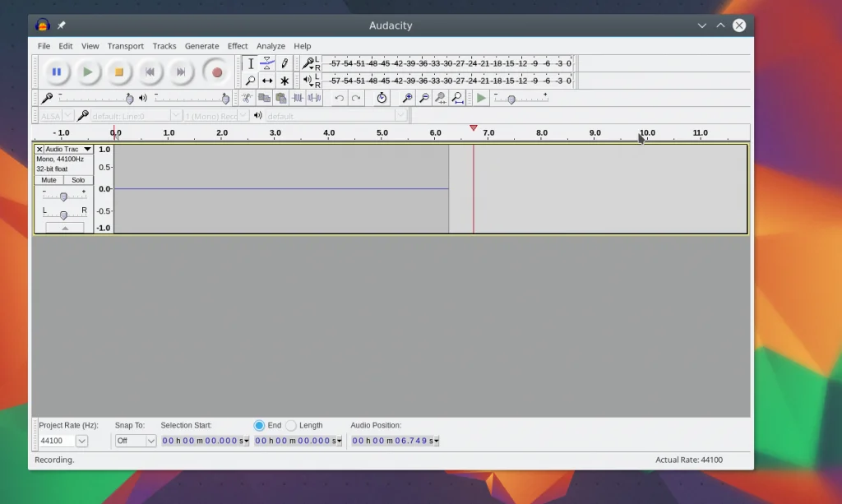842x504 pixels.
Task: Click the Zoom In magnifier button
Action: 406,98
